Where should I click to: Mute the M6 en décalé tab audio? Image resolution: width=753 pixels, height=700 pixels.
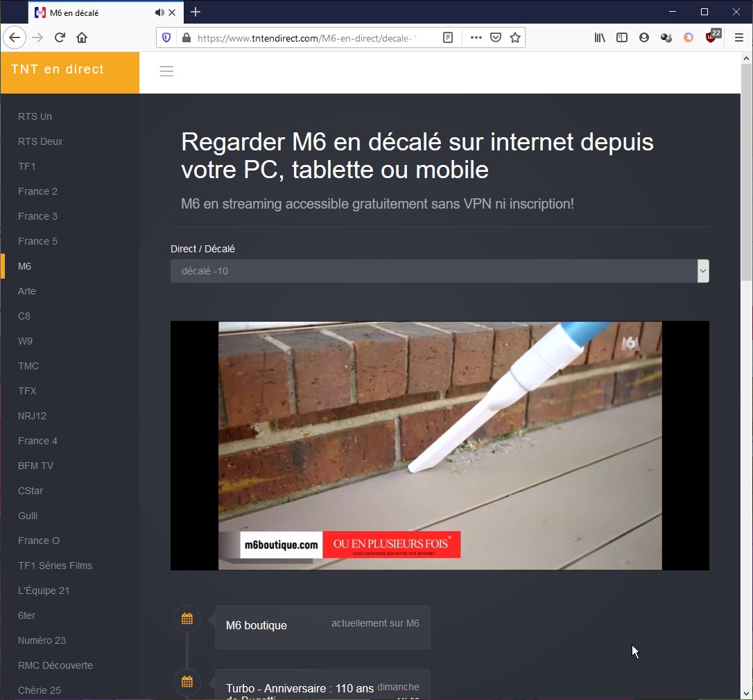pos(159,12)
